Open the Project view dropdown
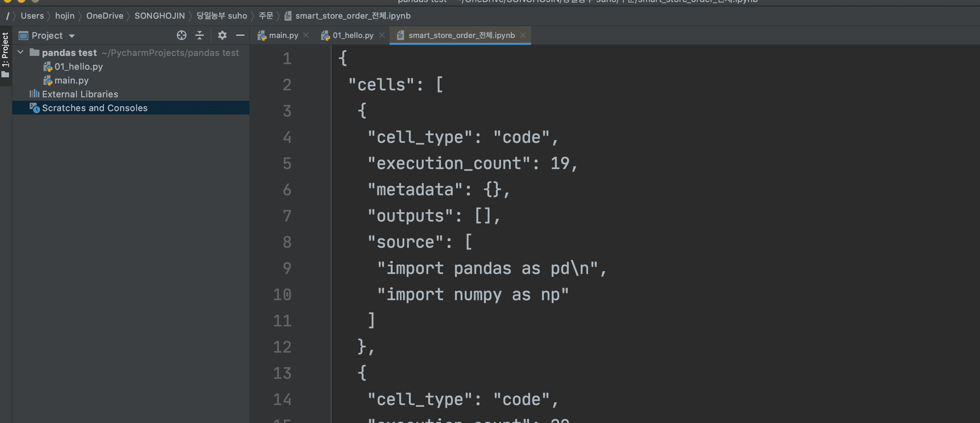980x423 pixels. [x=72, y=36]
